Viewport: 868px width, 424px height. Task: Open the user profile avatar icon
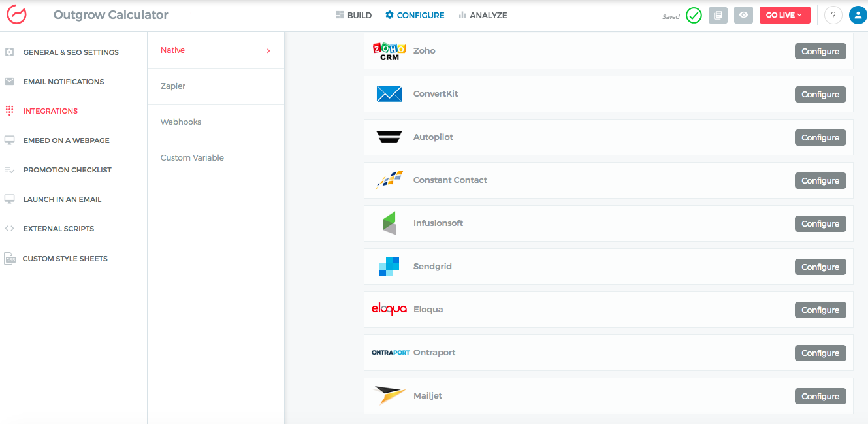(x=858, y=15)
